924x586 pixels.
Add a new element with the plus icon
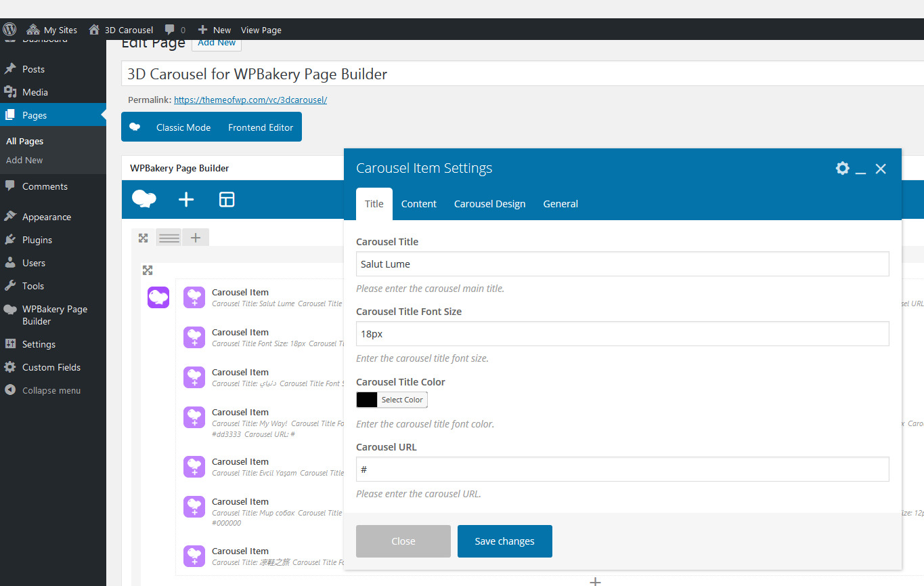click(x=186, y=199)
